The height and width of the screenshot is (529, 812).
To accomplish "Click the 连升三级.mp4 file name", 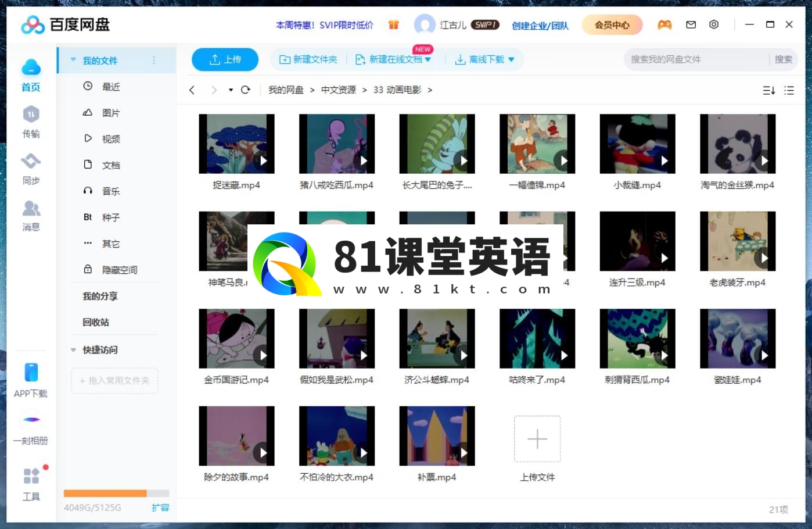I will coord(637,283).
